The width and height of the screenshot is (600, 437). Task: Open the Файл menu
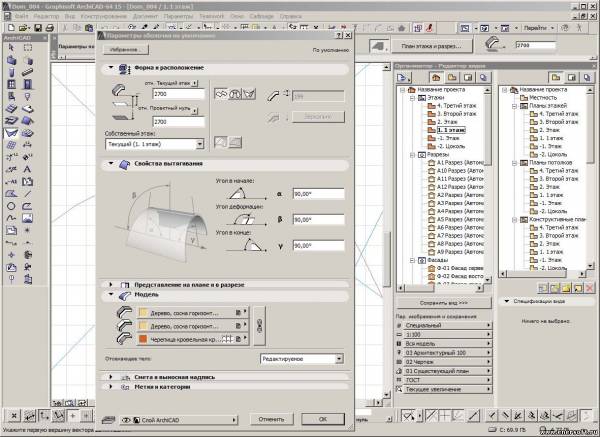[22, 16]
